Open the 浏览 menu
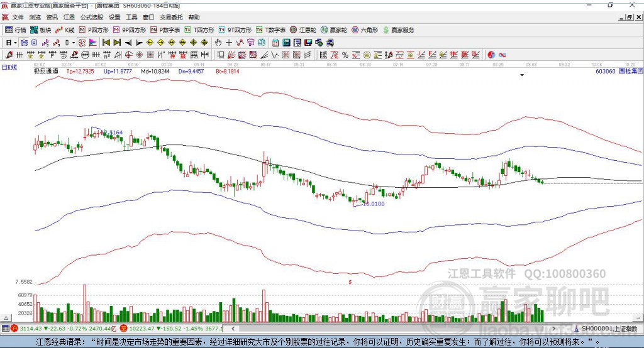 pos(35,17)
